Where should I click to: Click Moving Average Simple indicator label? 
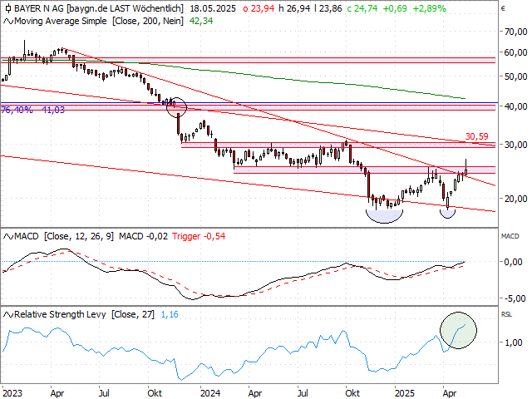tap(61, 21)
